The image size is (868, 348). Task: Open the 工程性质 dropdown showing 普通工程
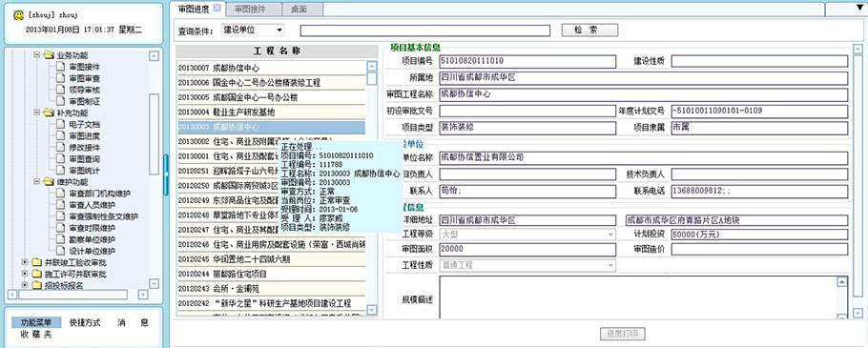[527, 266]
